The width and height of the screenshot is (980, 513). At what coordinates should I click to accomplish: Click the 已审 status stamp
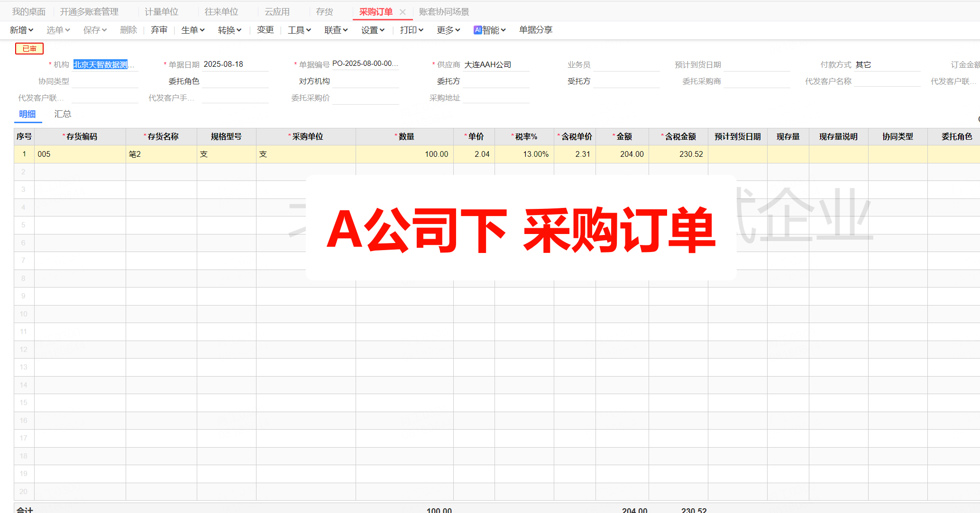tap(29, 48)
